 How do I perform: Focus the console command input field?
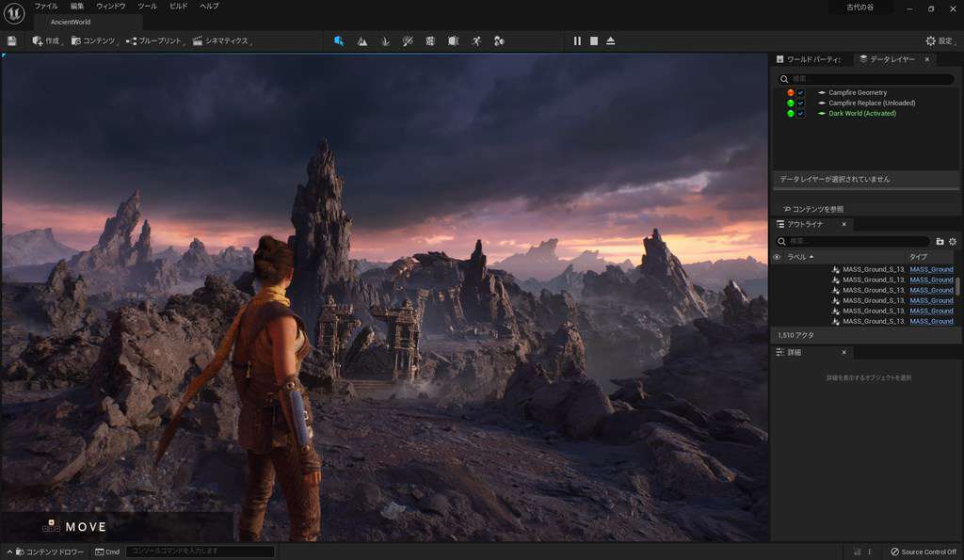point(201,552)
